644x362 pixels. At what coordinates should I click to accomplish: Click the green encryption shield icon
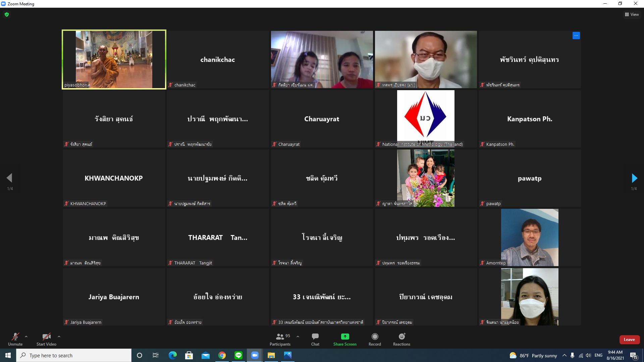click(7, 14)
